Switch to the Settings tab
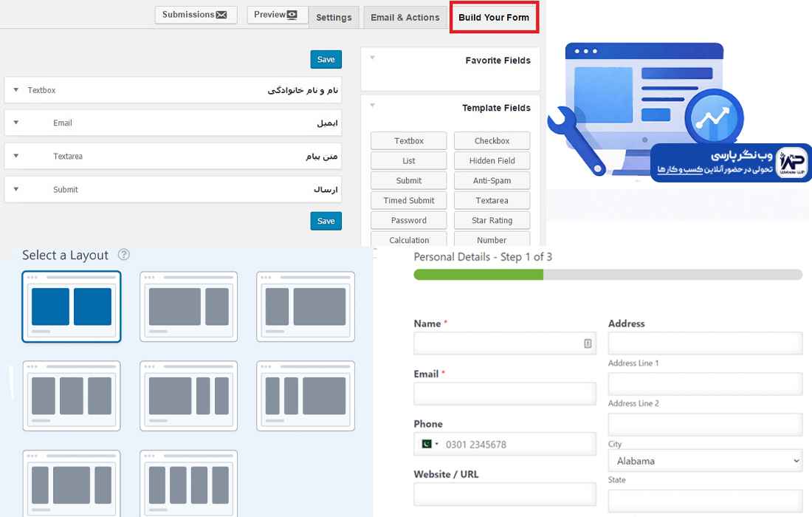812x517 pixels. (334, 18)
